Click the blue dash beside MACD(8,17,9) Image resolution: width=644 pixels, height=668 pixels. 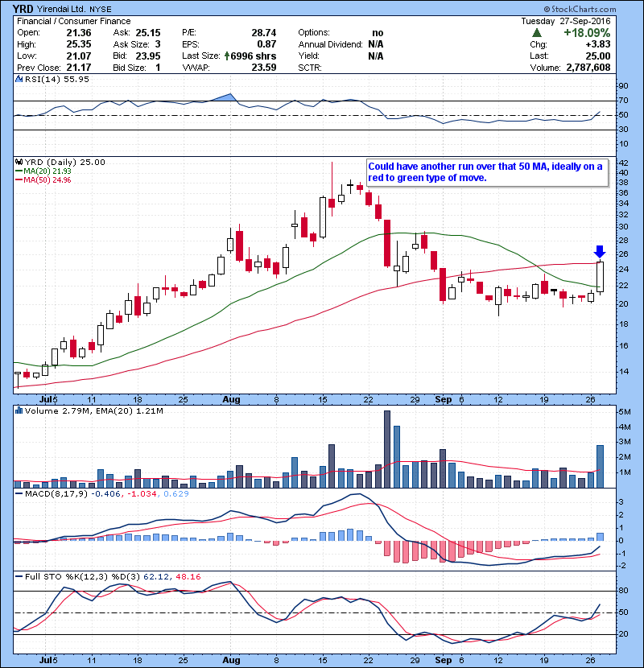point(19,494)
